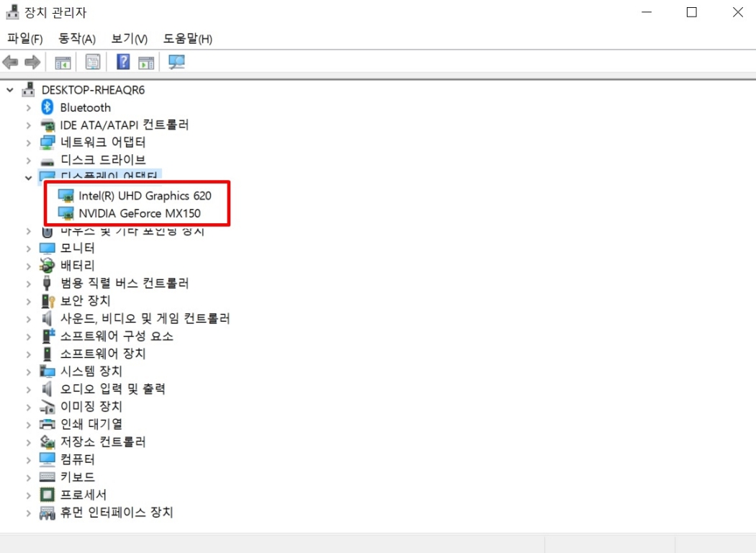Viewport: 756px width, 553px height.
Task: Close the 장치 관리자 window
Action: pyautogui.click(x=738, y=12)
